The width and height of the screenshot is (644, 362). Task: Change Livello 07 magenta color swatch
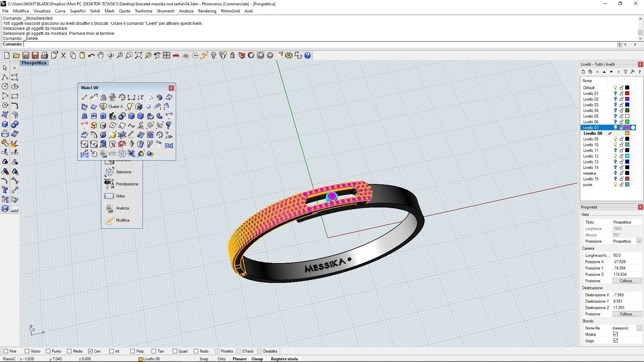pos(627,128)
